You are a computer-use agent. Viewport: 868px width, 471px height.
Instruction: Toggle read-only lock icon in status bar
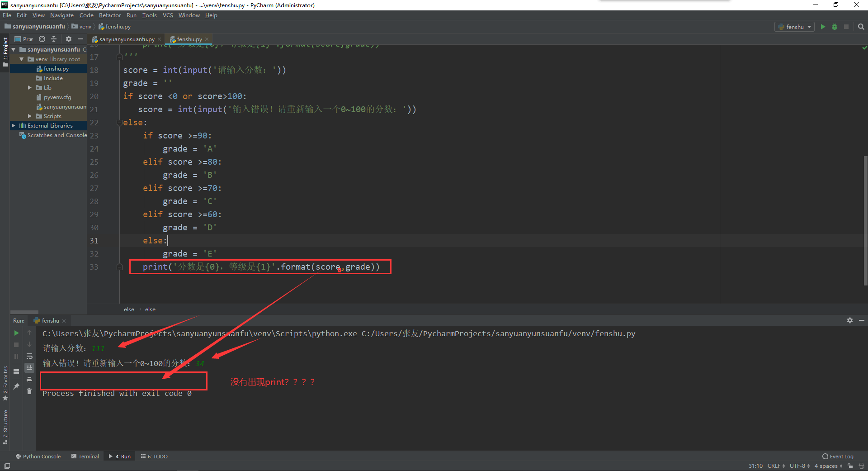[850, 466]
